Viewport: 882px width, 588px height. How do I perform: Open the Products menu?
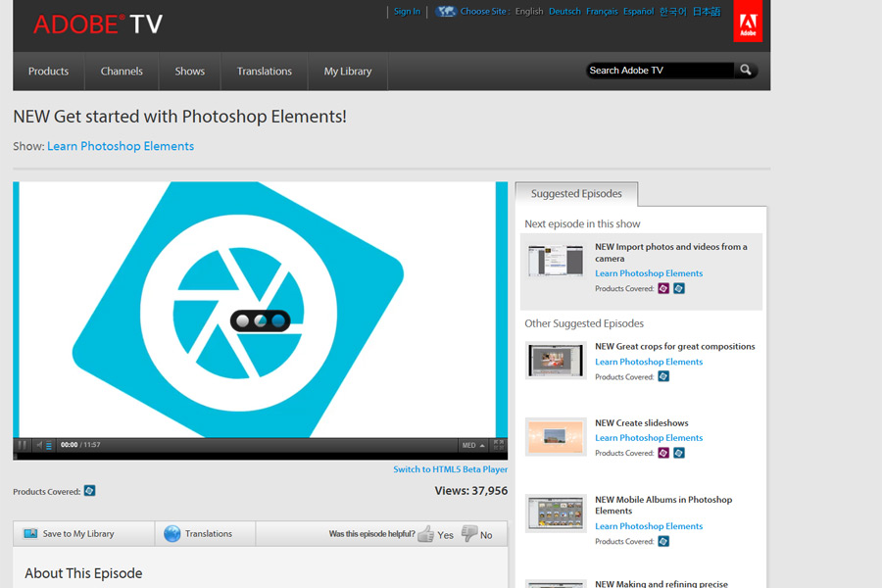click(x=48, y=72)
